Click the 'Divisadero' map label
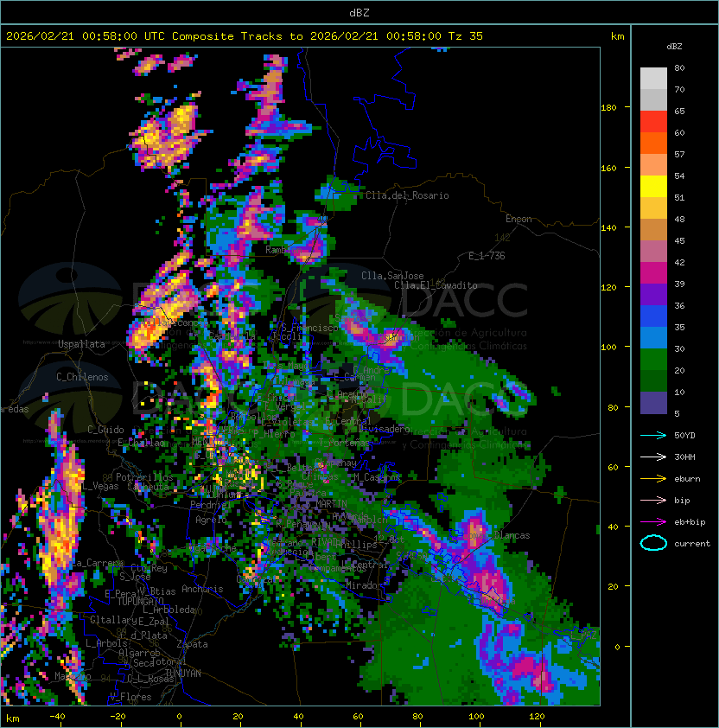The image size is (719, 728). click(384, 429)
